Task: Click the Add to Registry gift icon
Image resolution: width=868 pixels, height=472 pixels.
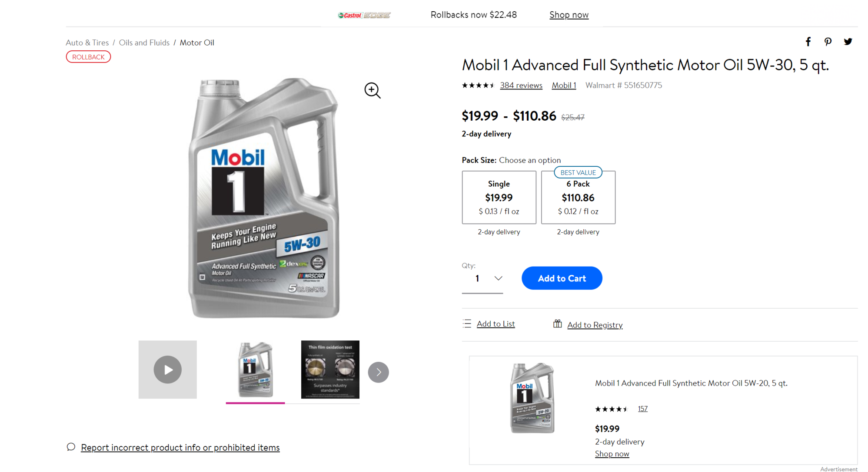Action: click(558, 324)
